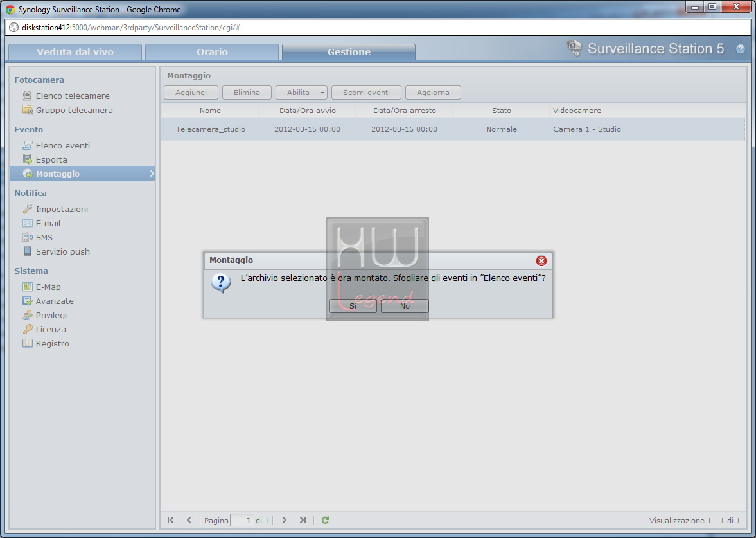
Task: Select the Gruppo telecamera folder icon
Action: pos(28,109)
